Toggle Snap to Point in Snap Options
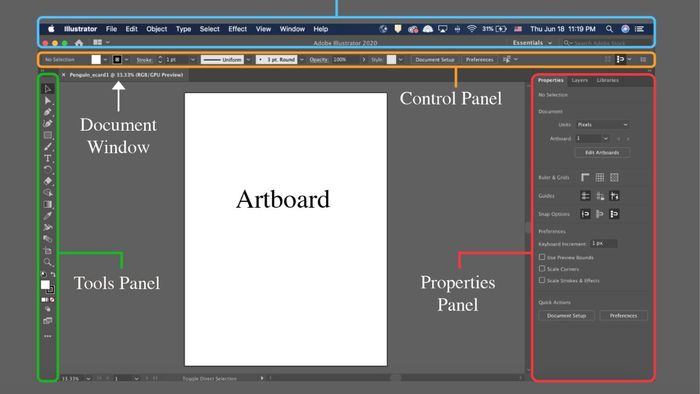Screen dimensions: 700x394 pos(585,214)
